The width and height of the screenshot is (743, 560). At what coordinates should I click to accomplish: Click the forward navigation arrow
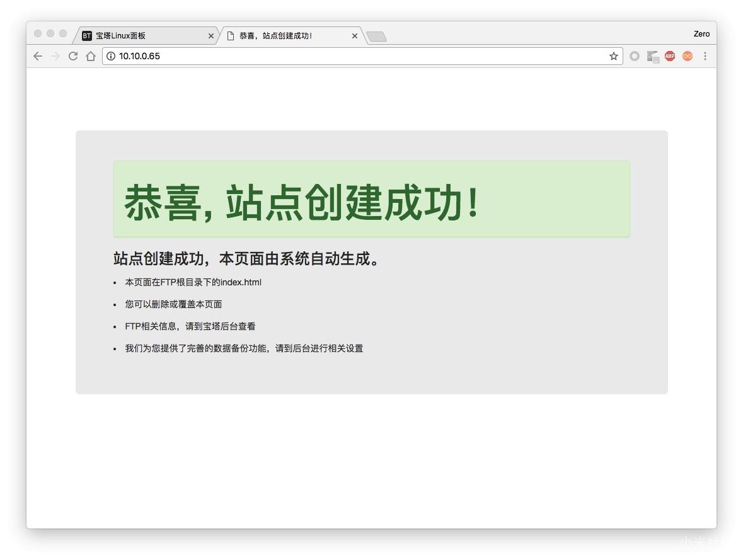click(55, 56)
